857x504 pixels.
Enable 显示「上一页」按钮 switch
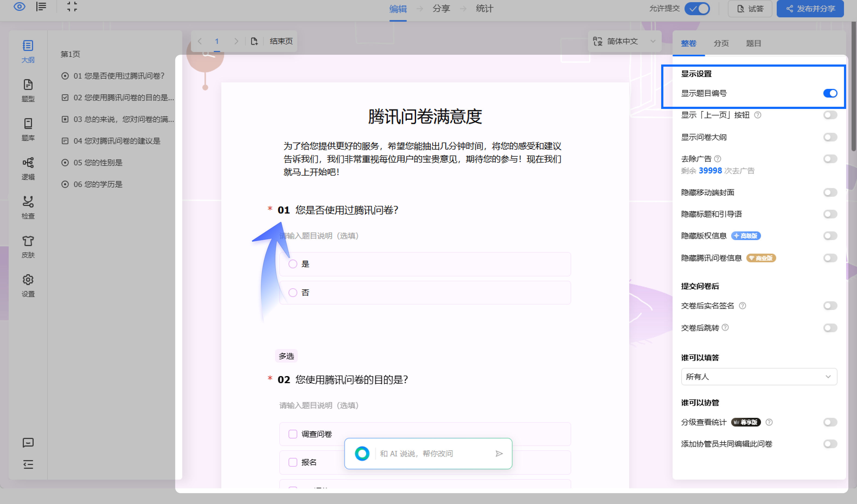[830, 115]
